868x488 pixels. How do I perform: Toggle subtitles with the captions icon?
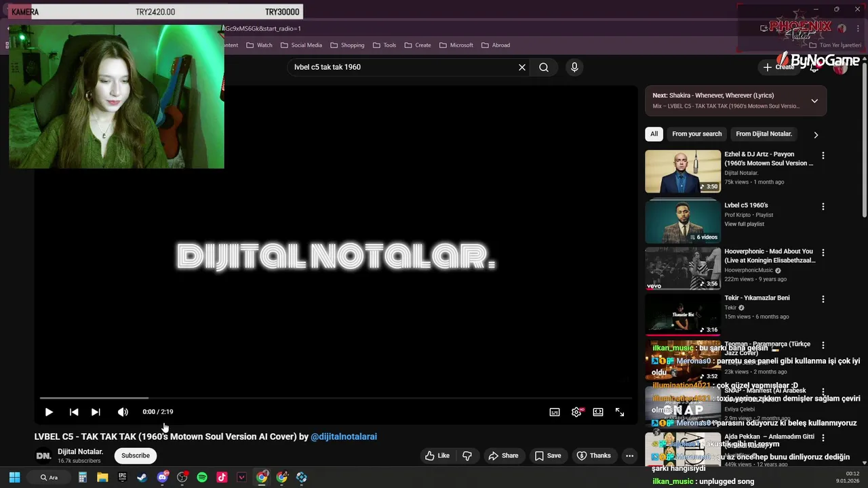[x=555, y=412]
